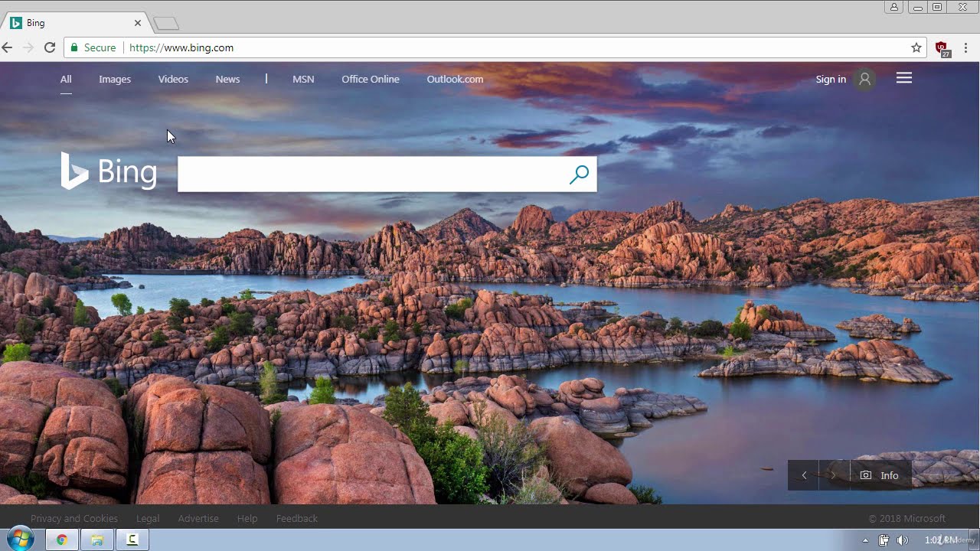The height and width of the screenshot is (551, 980).
Task: Open the MSN link
Action: coord(303,79)
